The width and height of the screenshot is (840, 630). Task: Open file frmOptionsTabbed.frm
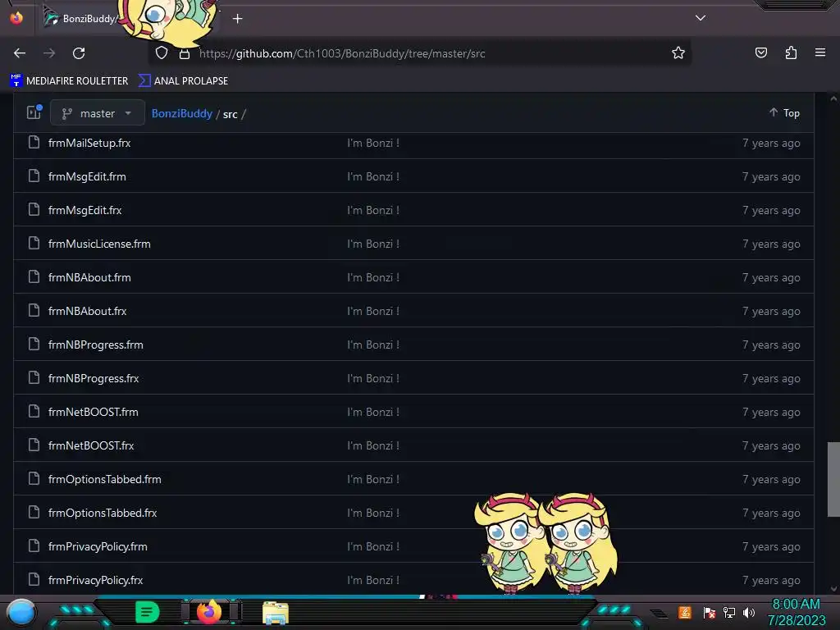(x=105, y=479)
